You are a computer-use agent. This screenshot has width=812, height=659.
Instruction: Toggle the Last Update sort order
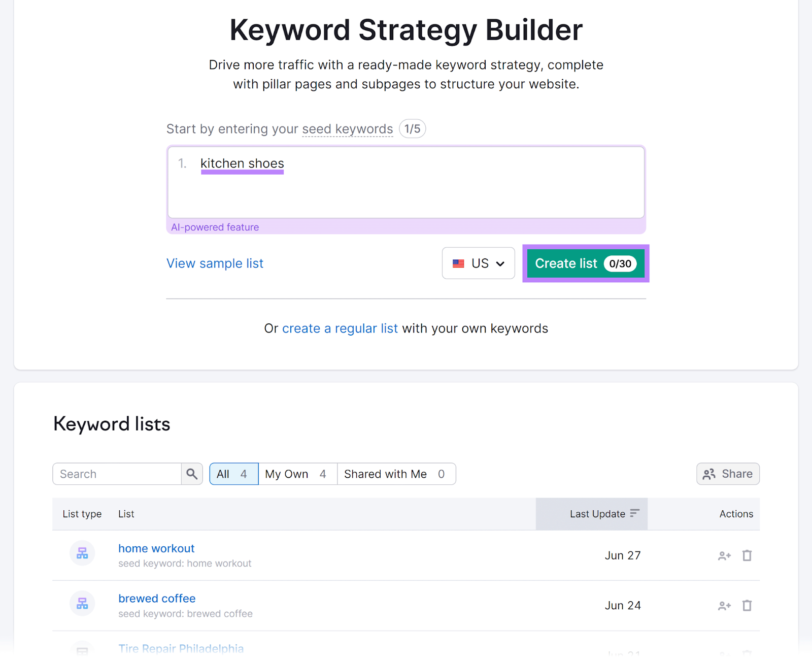[x=634, y=513]
